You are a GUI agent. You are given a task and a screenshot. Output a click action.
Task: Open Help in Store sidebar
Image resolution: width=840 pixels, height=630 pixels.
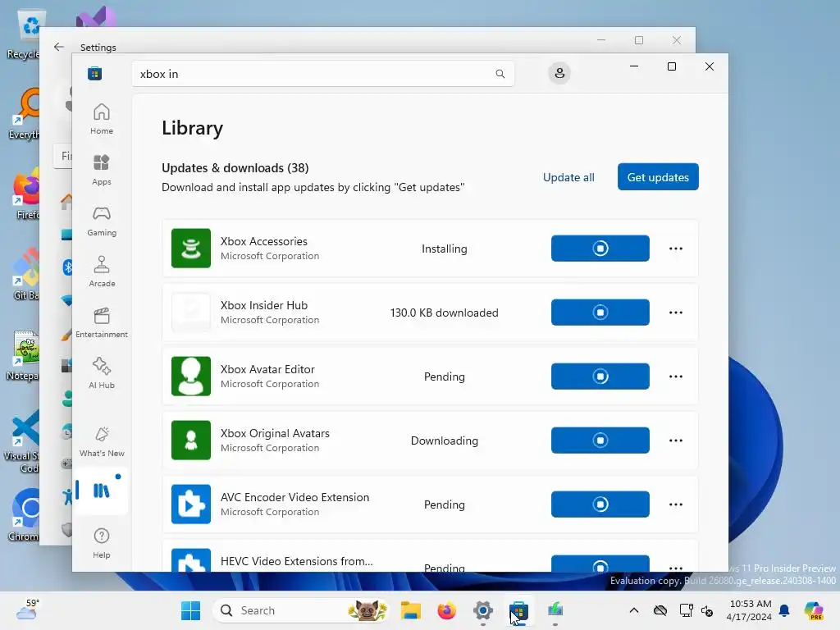[101, 543]
